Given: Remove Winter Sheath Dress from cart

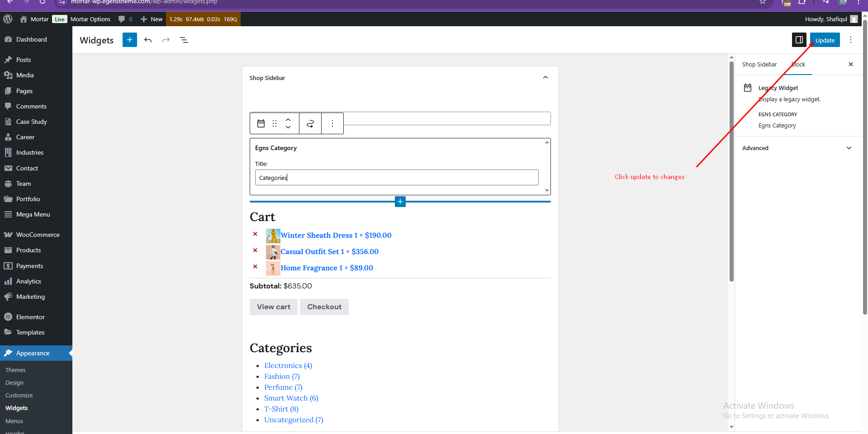Looking at the screenshot, I should (x=255, y=234).
